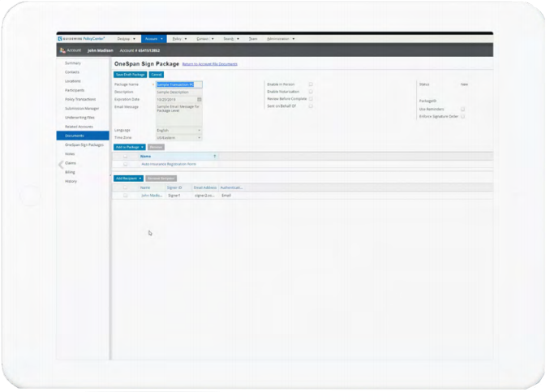Image resolution: width=550 pixels, height=392 pixels.
Task: Open the Policy menu dropdown arrow
Action: pyautogui.click(x=186, y=39)
